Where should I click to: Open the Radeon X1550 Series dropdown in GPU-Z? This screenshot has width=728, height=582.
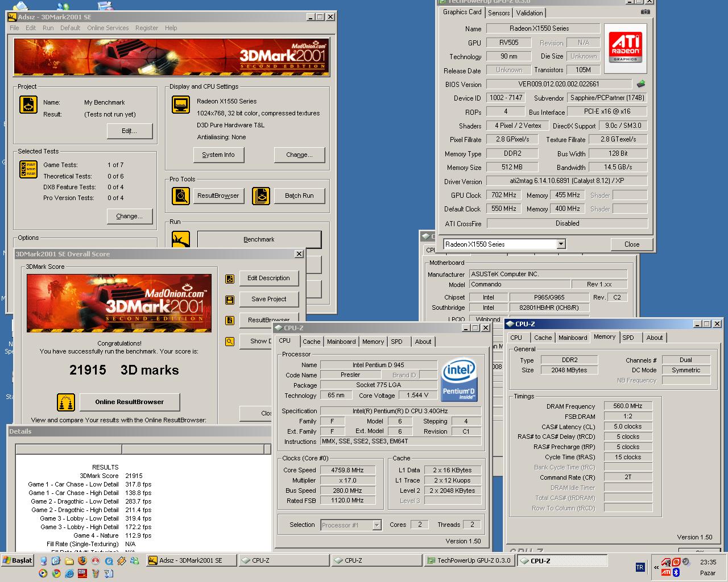click(561, 244)
